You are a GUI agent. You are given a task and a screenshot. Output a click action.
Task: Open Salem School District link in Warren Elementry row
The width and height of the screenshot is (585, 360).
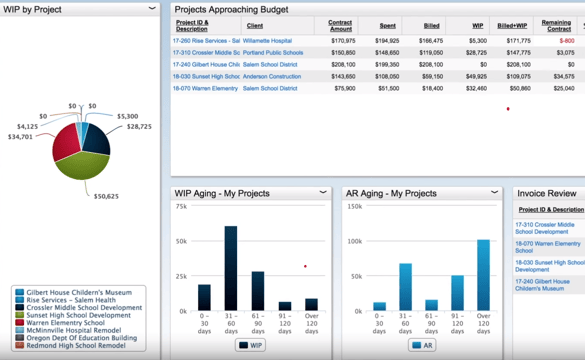(x=270, y=88)
